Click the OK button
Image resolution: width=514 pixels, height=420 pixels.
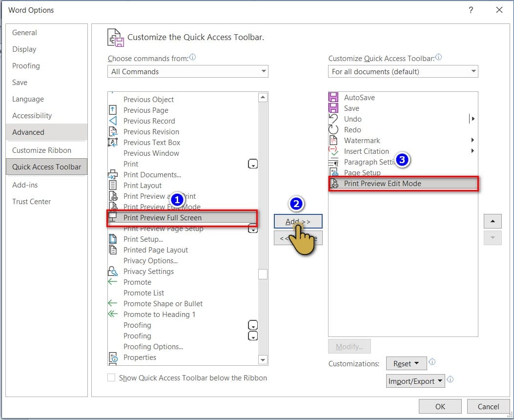pyautogui.click(x=440, y=406)
